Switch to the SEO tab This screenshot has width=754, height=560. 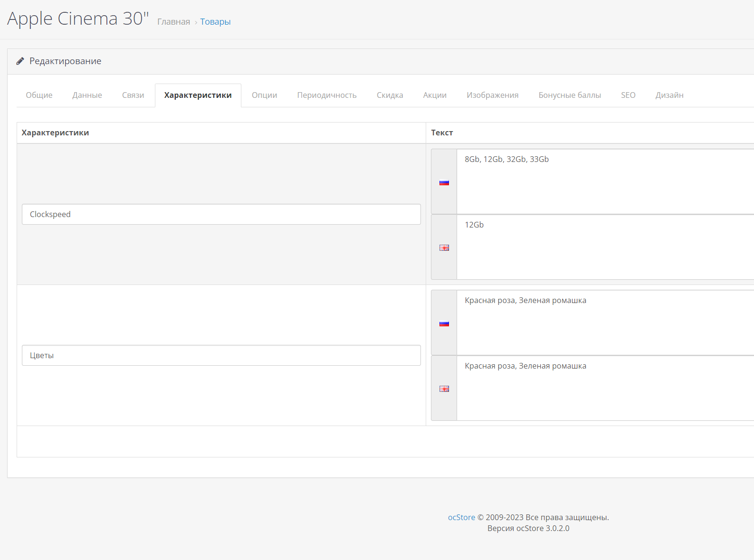tap(628, 95)
